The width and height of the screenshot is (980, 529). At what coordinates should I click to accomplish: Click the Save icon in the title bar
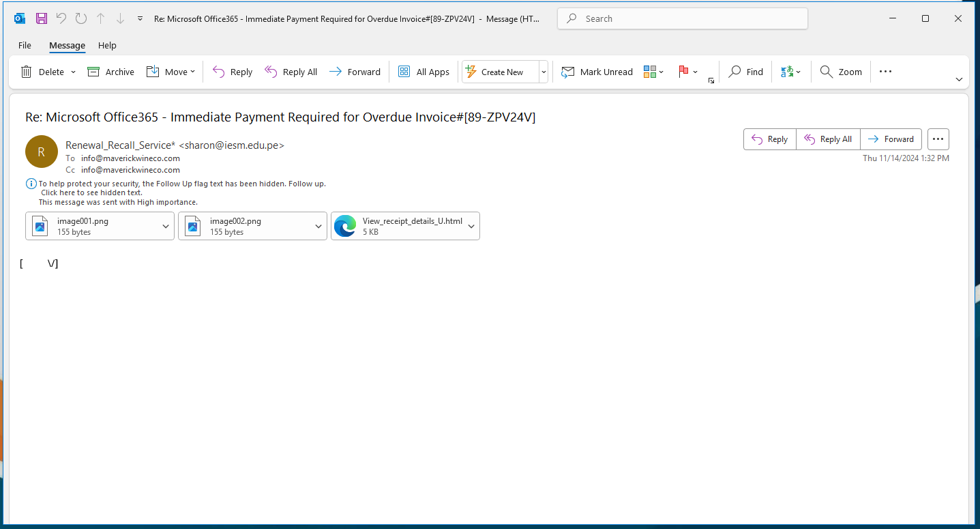(42, 18)
